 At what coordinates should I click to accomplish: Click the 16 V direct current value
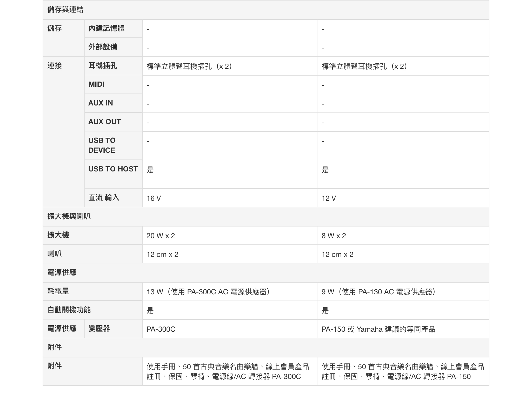point(154,198)
